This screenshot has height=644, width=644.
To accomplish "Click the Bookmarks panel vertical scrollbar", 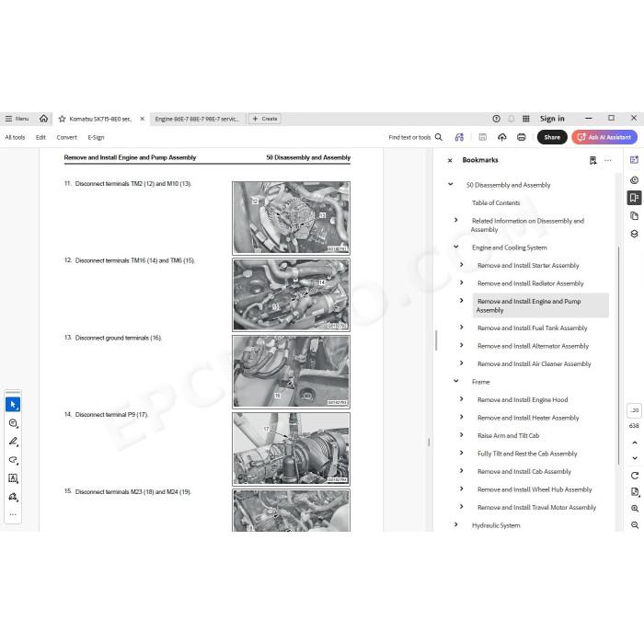I will 618,355.
